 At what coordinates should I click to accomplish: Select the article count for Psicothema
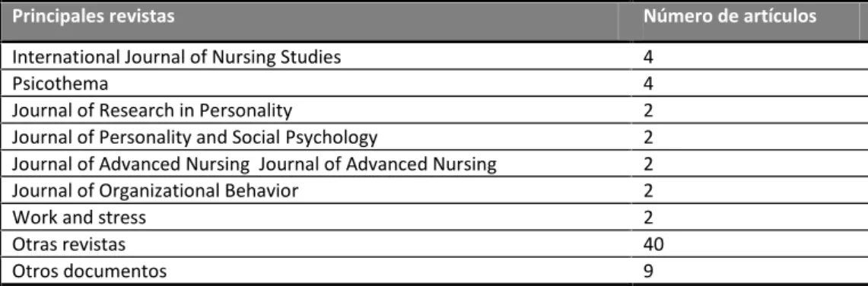click(648, 84)
